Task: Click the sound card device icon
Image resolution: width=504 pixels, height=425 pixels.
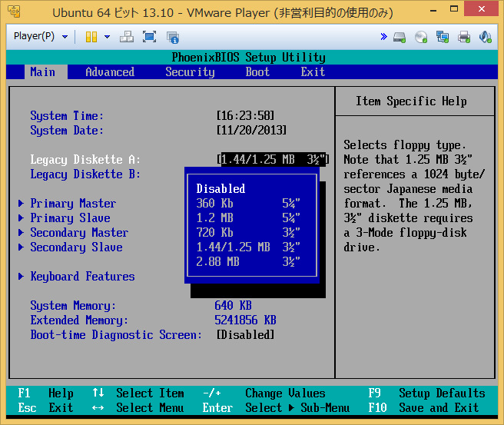Action: 485,36
